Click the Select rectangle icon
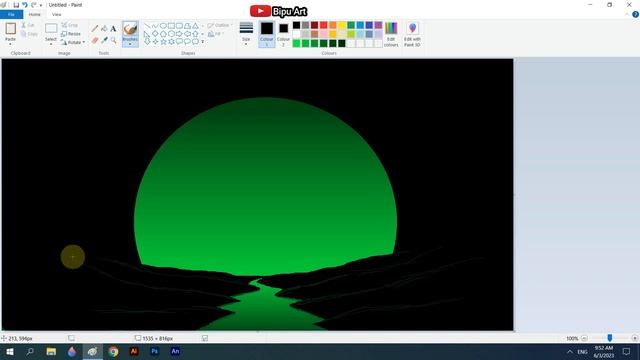Screen dimensions: 640x360 coord(51,28)
